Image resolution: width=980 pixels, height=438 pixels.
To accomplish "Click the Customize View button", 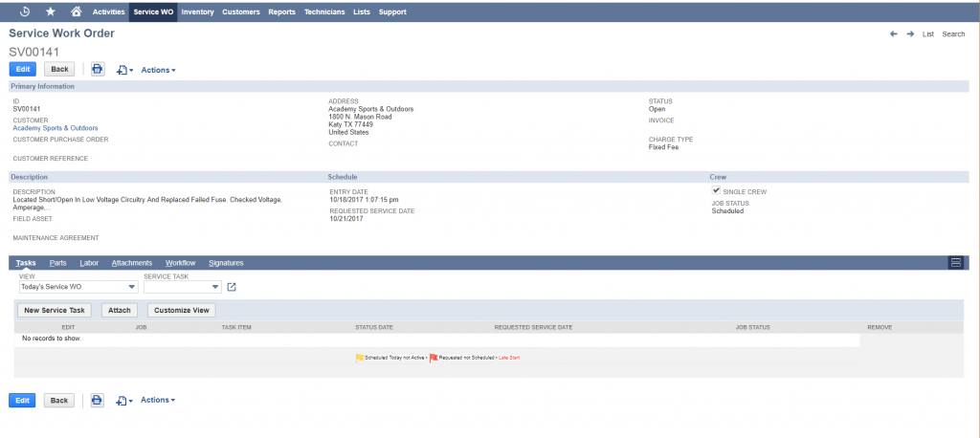I will point(182,310).
